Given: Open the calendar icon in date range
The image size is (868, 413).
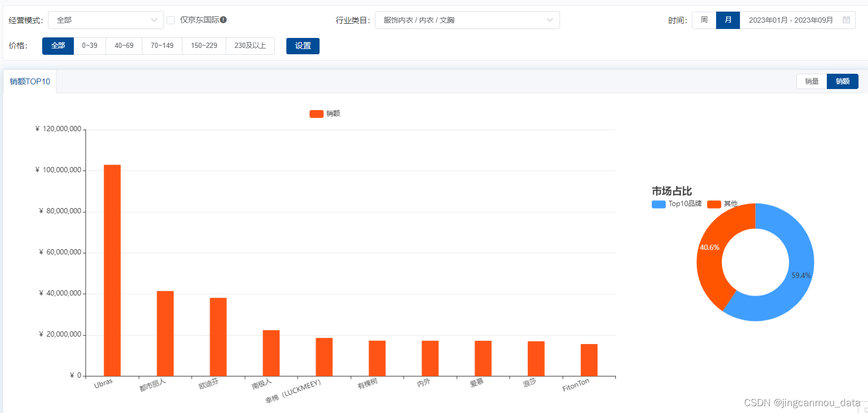Looking at the screenshot, I should click(x=846, y=20).
